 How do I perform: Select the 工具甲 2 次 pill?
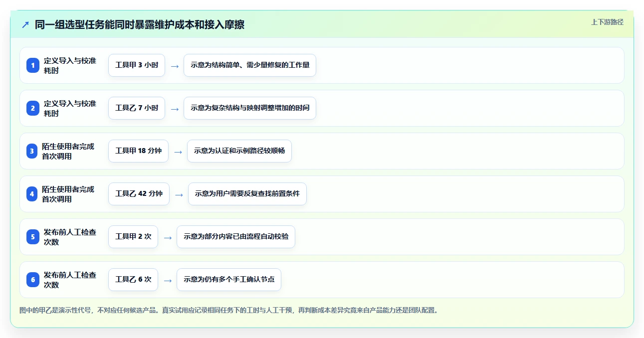(x=133, y=237)
